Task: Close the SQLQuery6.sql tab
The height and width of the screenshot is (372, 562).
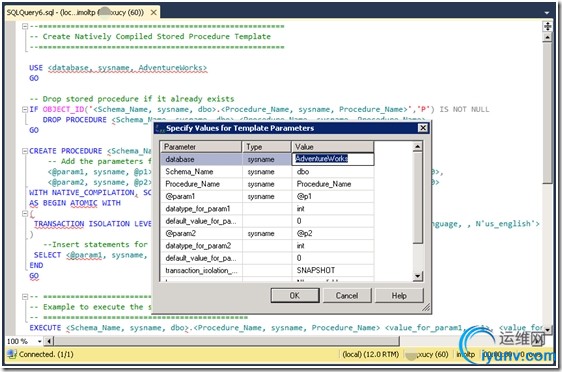Action: 153,13
